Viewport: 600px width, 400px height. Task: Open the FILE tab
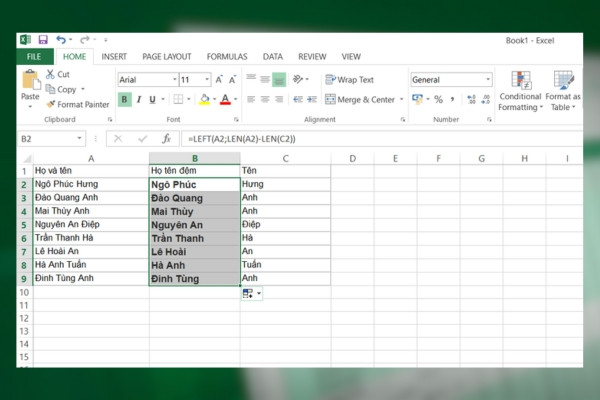pyautogui.click(x=34, y=57)
